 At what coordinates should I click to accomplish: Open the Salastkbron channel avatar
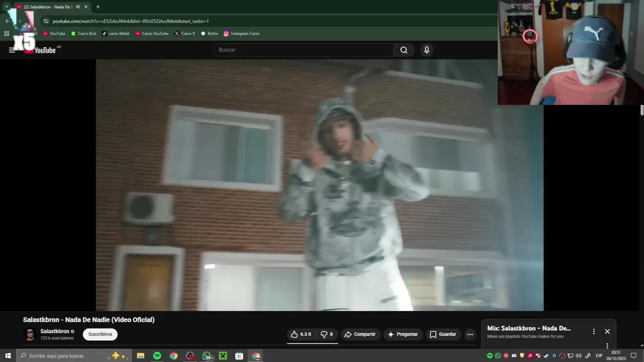coord(30,334)
